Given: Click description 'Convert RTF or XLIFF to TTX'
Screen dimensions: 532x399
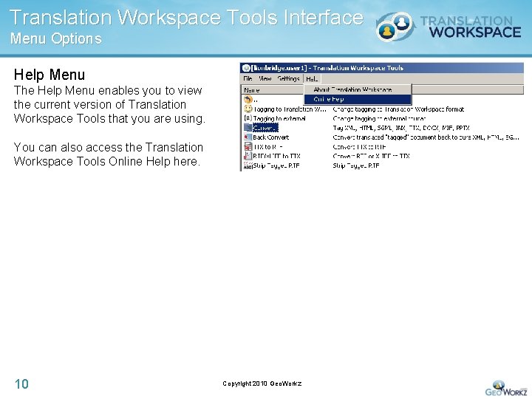Looking at the screenshot, I should [x=371, y=156].
